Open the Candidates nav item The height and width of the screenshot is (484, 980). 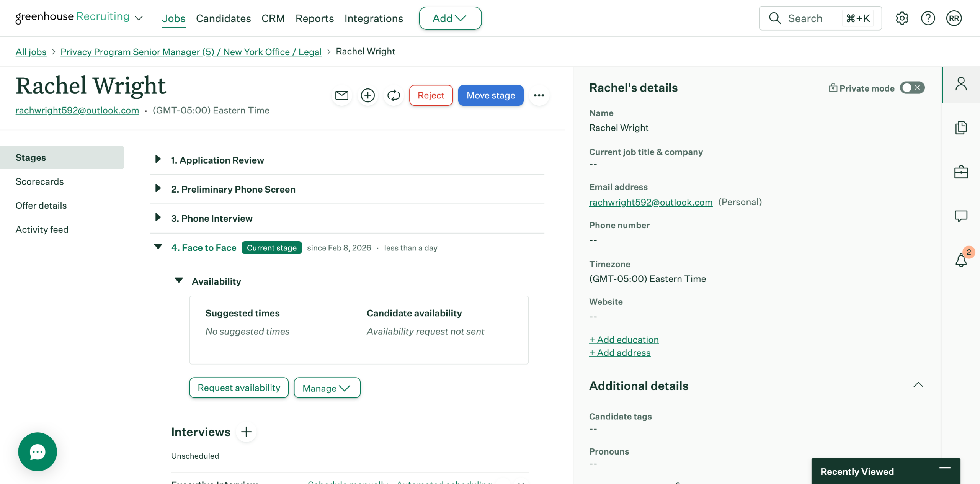click(x=223, y=18)
